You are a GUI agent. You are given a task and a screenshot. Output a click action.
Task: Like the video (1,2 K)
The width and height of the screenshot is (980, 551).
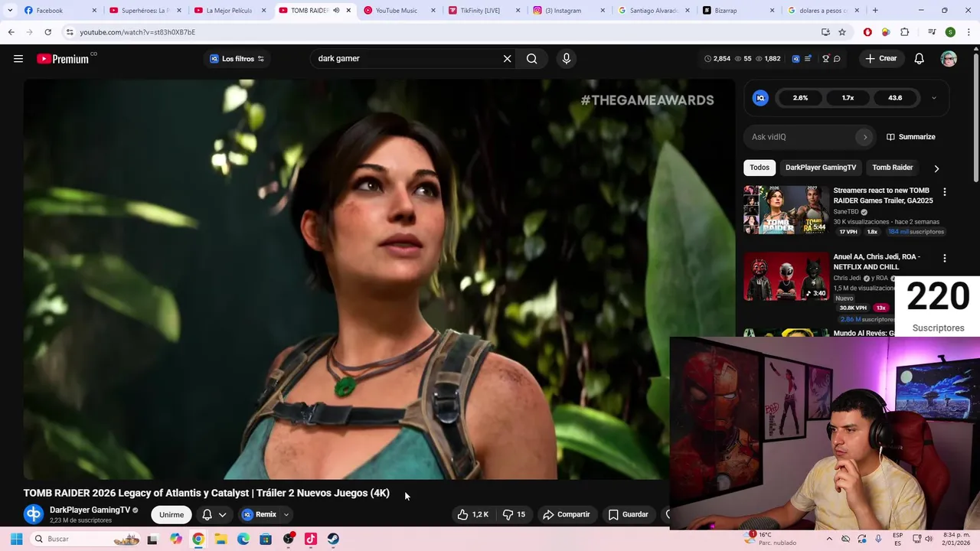point(472,514)
